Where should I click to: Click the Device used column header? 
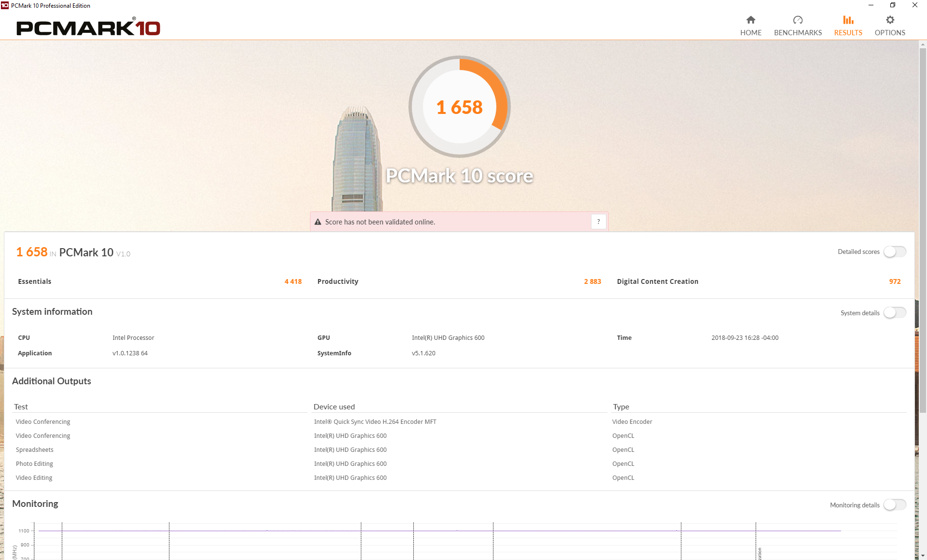(x=334, y=407)
